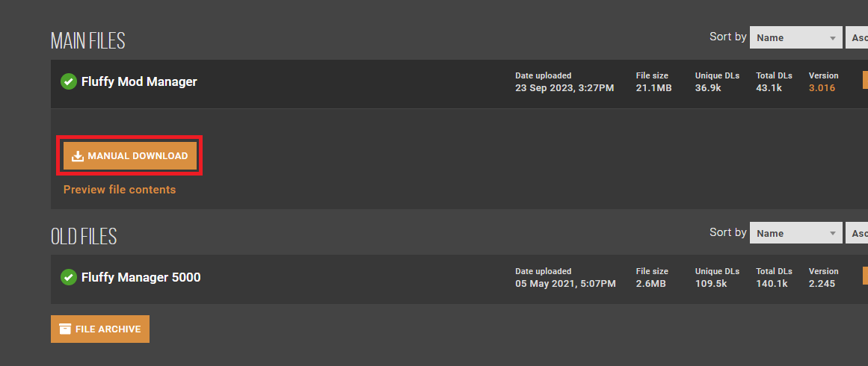Click version number 2.245
The height and width of the screenshot is (366, 868).
click(x=822, y=284)
